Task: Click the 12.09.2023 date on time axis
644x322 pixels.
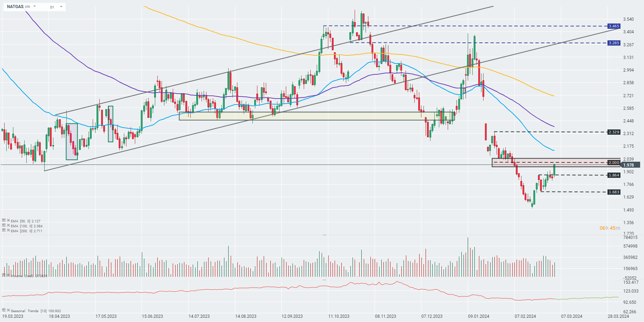Action: coord(292,316)
